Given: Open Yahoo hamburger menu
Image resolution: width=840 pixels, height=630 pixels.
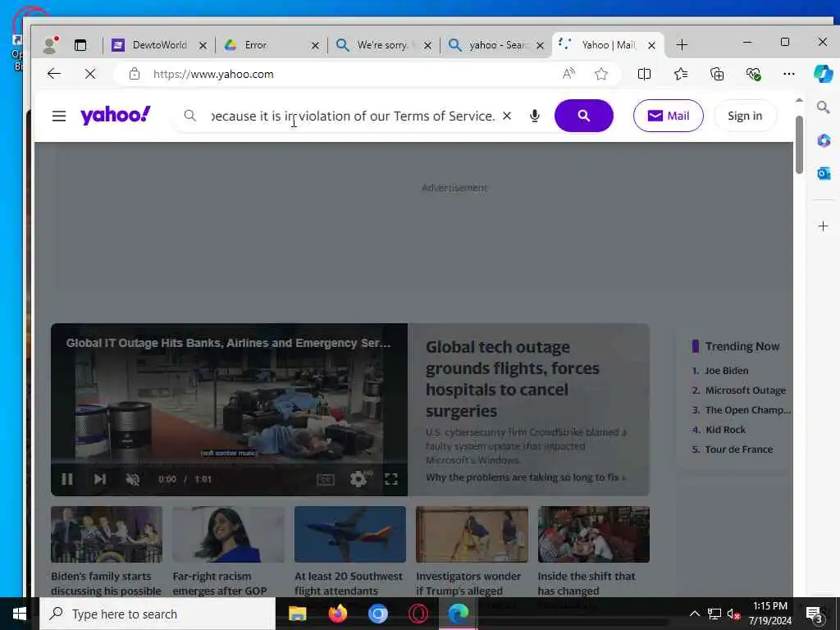Looking at the screenshot, I should click(59, 116).
